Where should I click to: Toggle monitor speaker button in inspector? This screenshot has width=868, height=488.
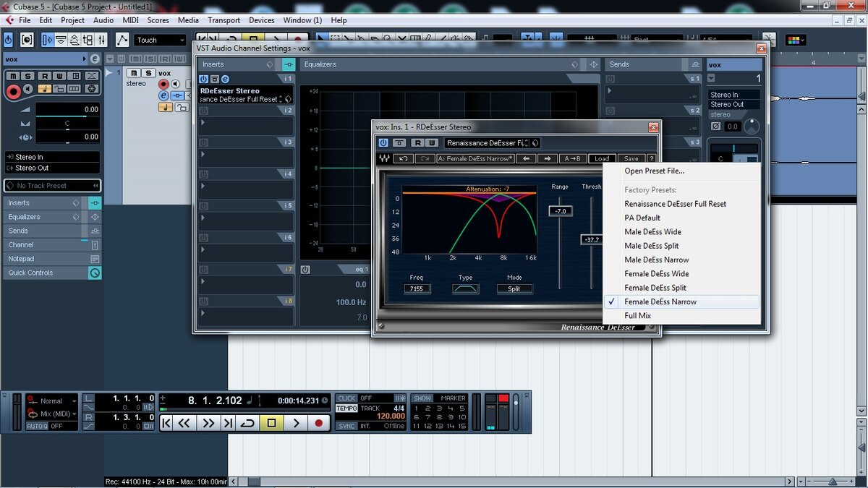[27, 89]
